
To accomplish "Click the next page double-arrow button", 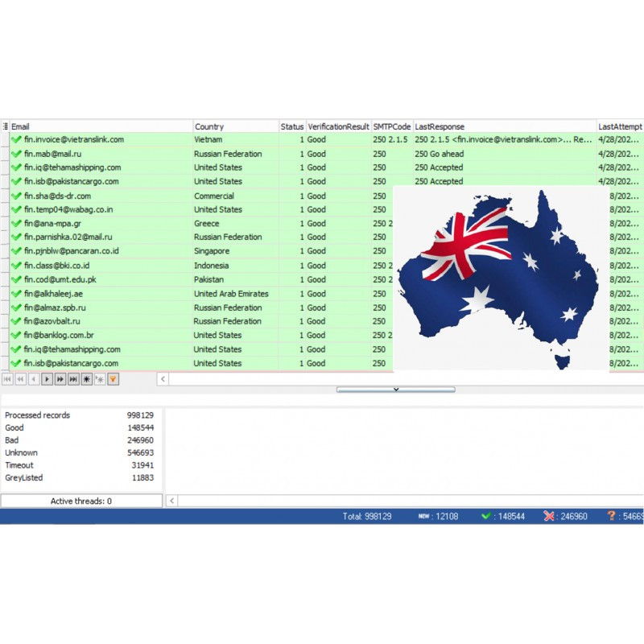I will coord(60,378).
